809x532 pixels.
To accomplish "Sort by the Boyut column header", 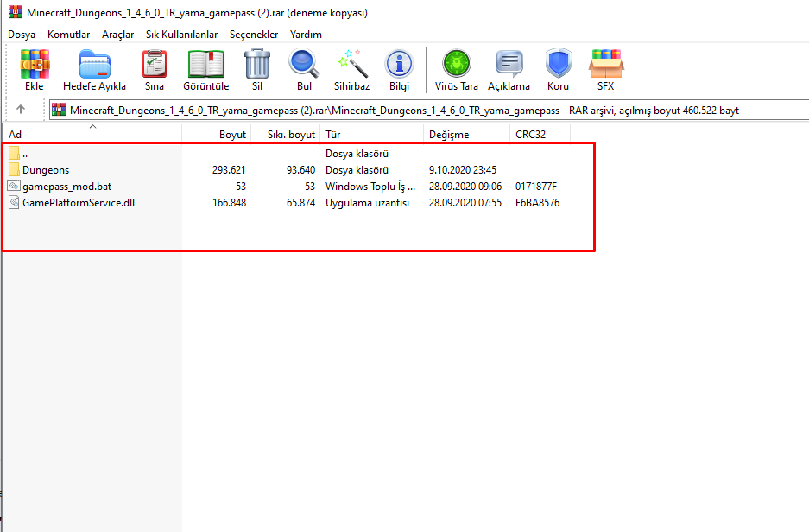I will pos(217,134).
